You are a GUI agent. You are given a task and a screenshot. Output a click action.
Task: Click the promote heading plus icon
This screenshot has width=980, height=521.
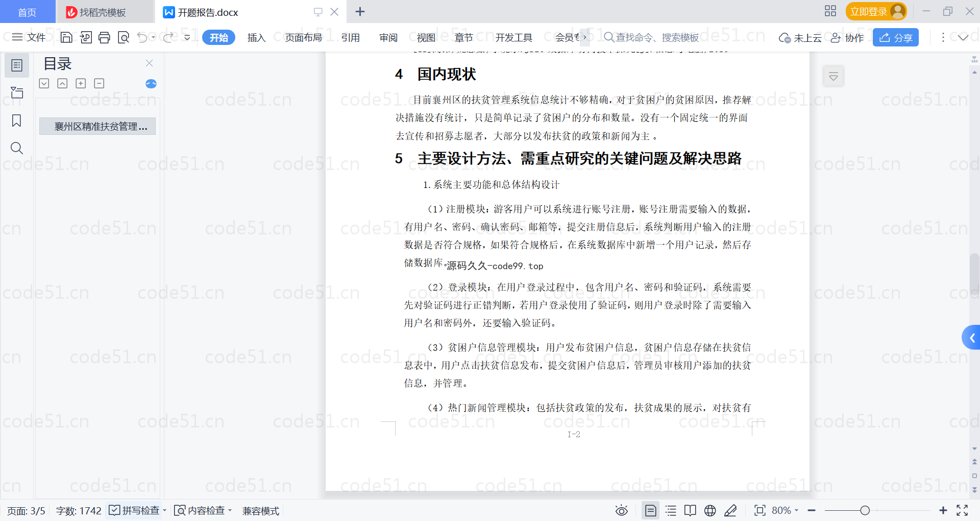tap(81, 83)
